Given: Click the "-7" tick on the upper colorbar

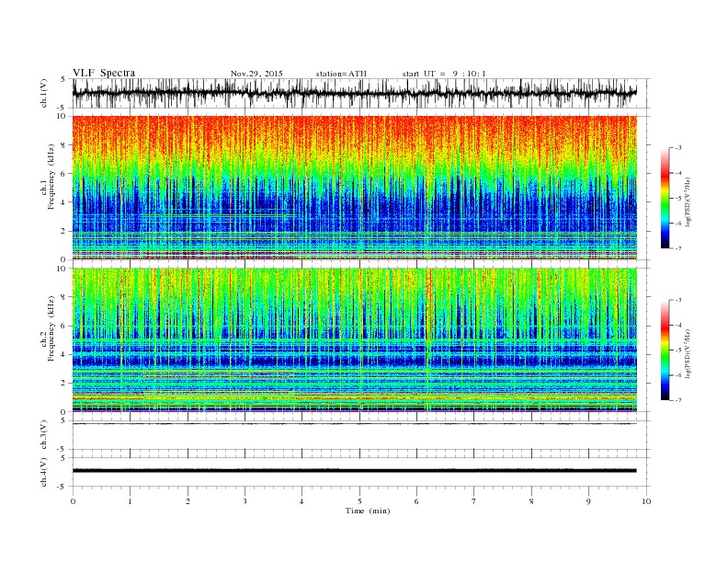Looking at the screenshot, I should [678, 248].
